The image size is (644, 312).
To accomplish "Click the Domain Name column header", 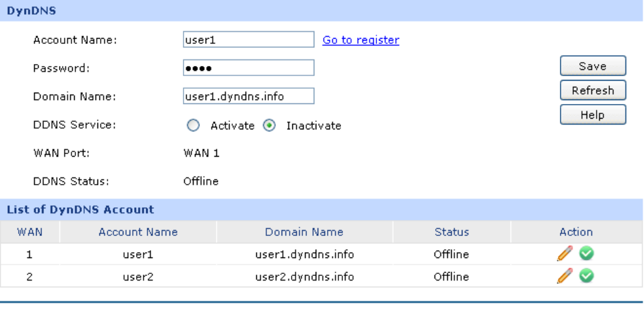I will click(304, 232).
